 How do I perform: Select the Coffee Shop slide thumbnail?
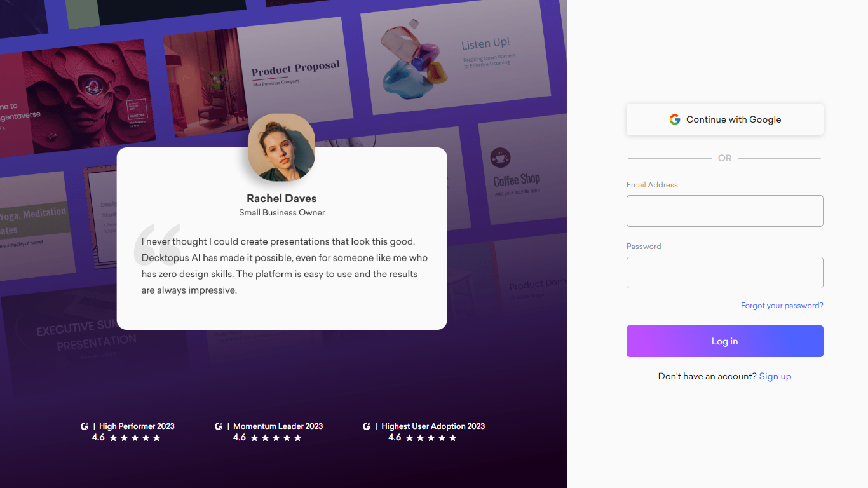(522, 172)
